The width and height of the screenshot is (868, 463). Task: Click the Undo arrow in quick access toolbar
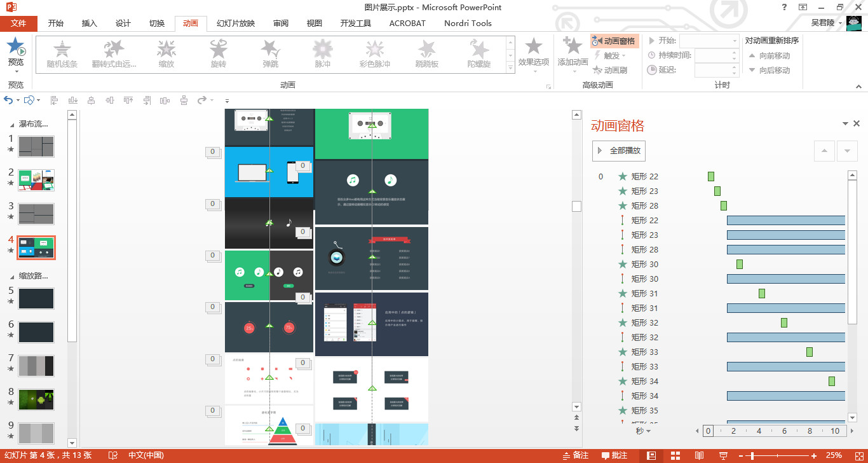point(8,100)
